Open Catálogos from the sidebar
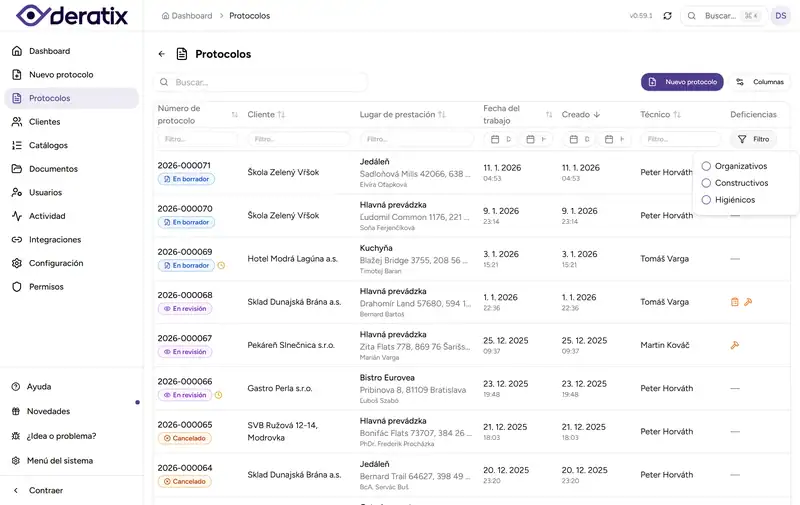800x505 pixels. point(48,145)
